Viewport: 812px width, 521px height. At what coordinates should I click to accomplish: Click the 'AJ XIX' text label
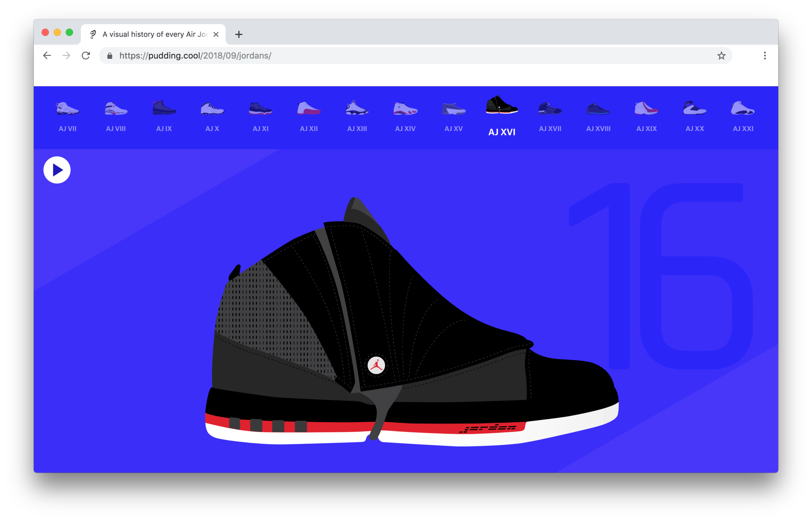[x=646, y=129]
